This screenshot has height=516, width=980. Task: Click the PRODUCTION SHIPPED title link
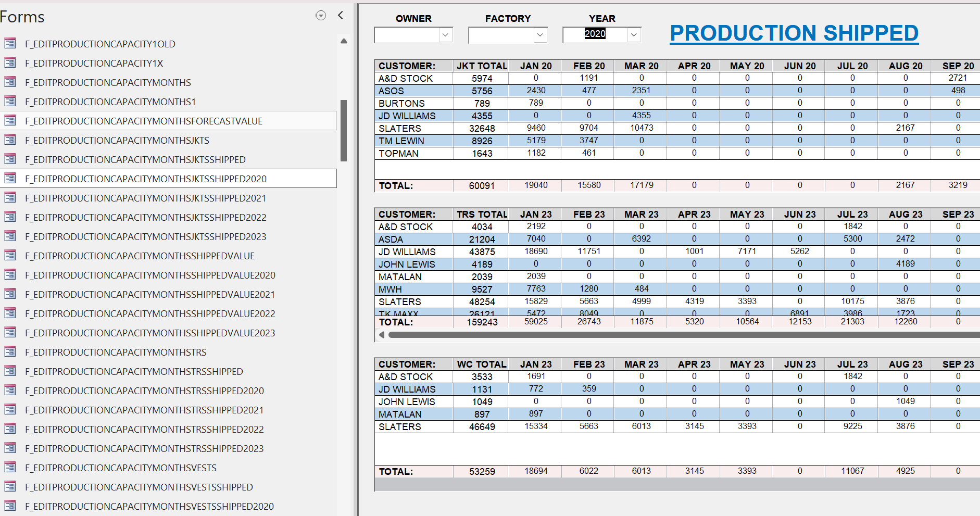tap(794, 33)
